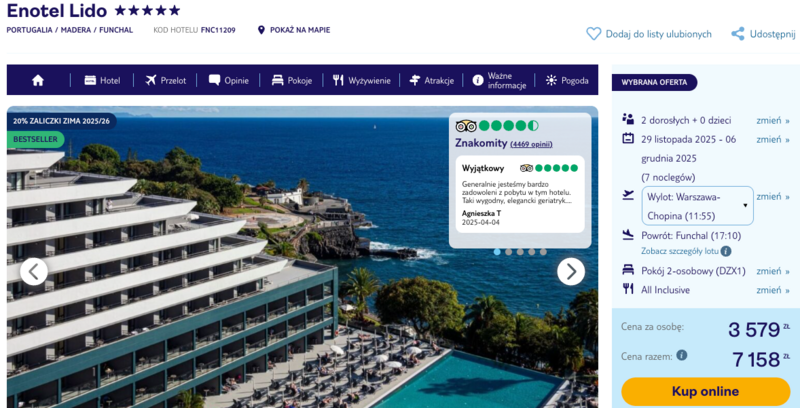Click the map pin icon

click(261, 30)
